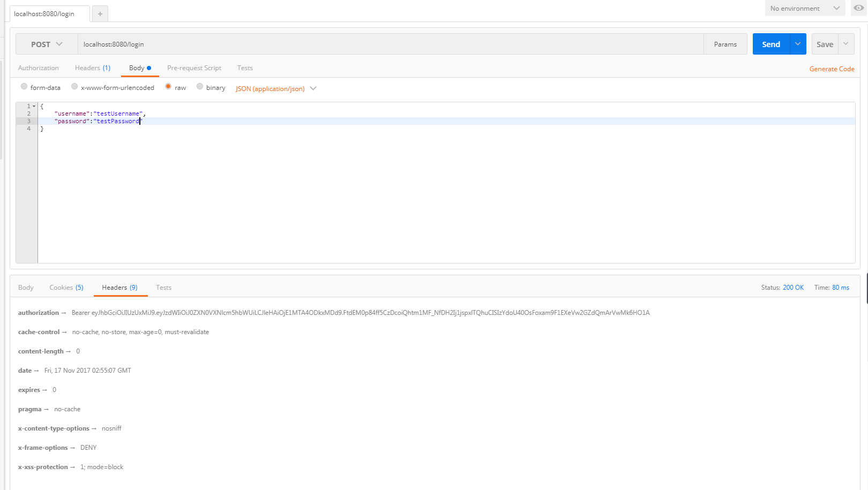Image resolution: width=868 pixels, height=490 pixels.
Task: Open the localhost:8080/login request tab
Action: point(50,14)
